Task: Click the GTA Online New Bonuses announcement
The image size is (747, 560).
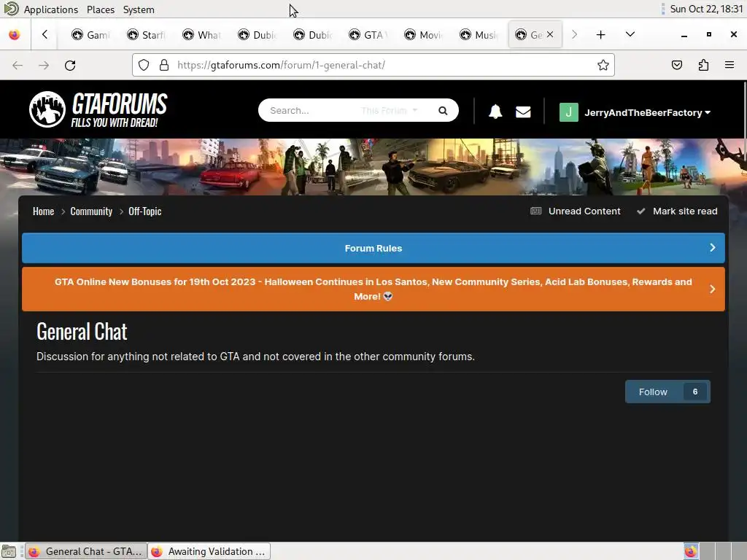Action: pyautogui.click(x=373, y=289)
